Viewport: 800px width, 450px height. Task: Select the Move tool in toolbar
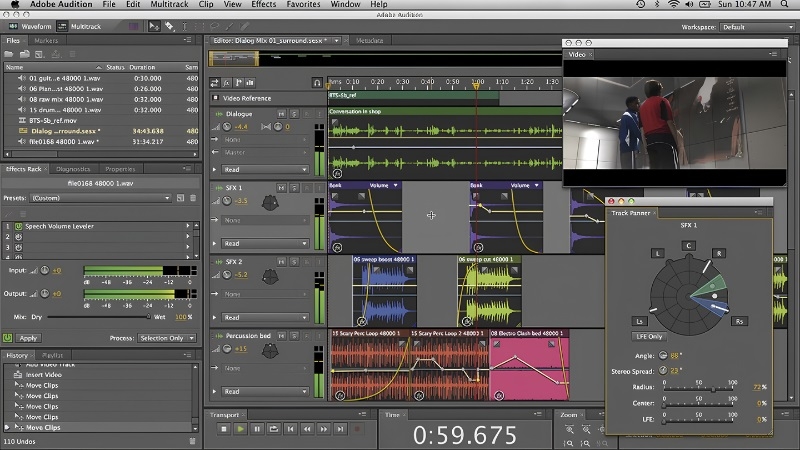click(154, 26)
